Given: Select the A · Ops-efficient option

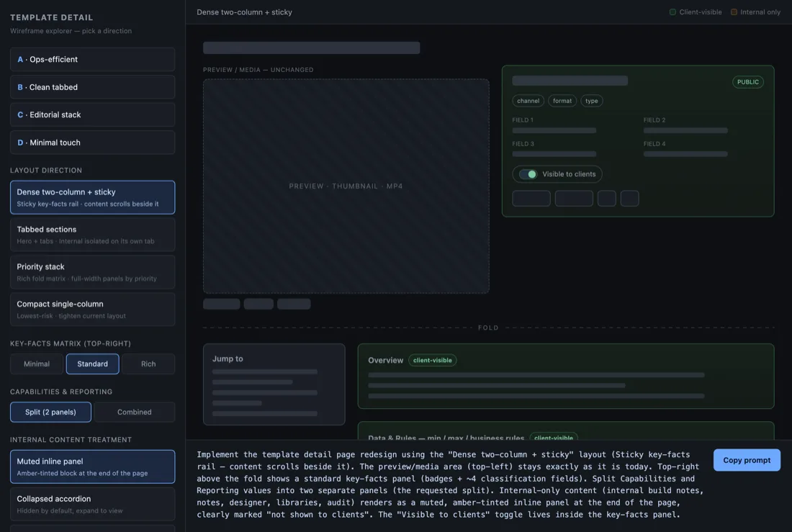Looking at the screenshot, I should pyautogui.click(x=92, y=59).
